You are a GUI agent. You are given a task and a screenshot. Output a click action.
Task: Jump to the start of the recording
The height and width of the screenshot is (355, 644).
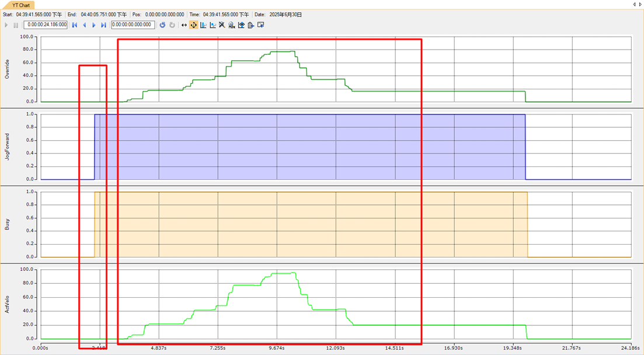tap(75, 25)
